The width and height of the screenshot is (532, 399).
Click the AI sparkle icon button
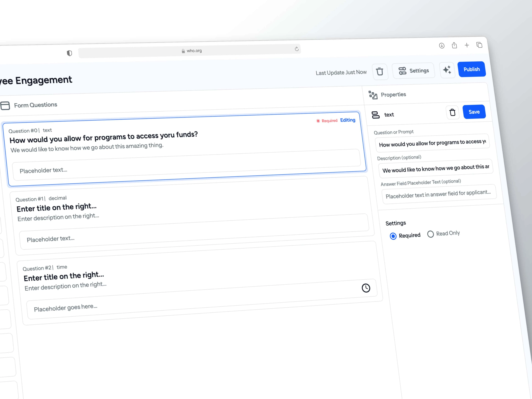click(447, 70)
